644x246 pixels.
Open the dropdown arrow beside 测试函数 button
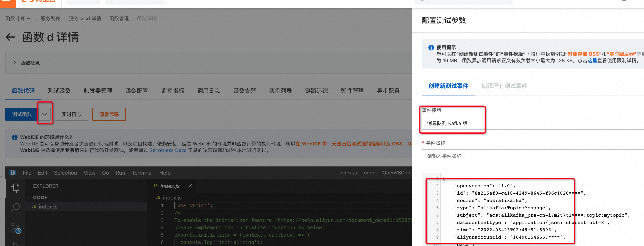pos(45,114)
